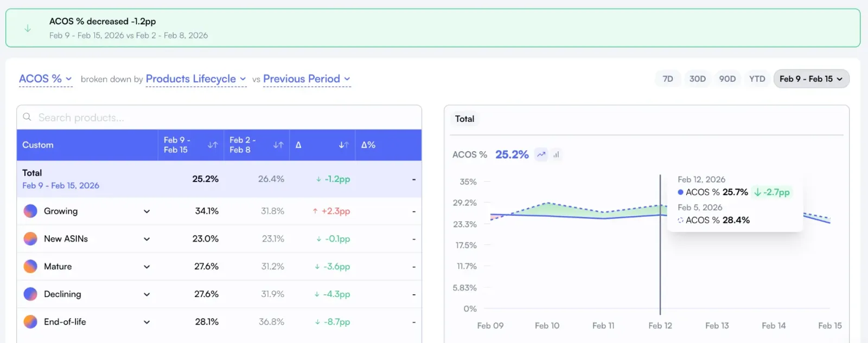Open the ACOS % metric dropdown
The height and width of the screenshot is (343, 868).
pos(46,79)
